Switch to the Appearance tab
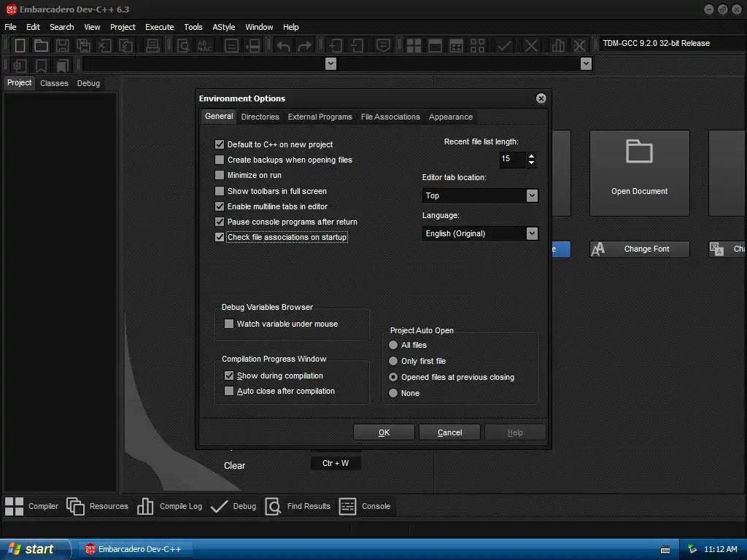This screenshot has width=747, height=560. point(451,117)
